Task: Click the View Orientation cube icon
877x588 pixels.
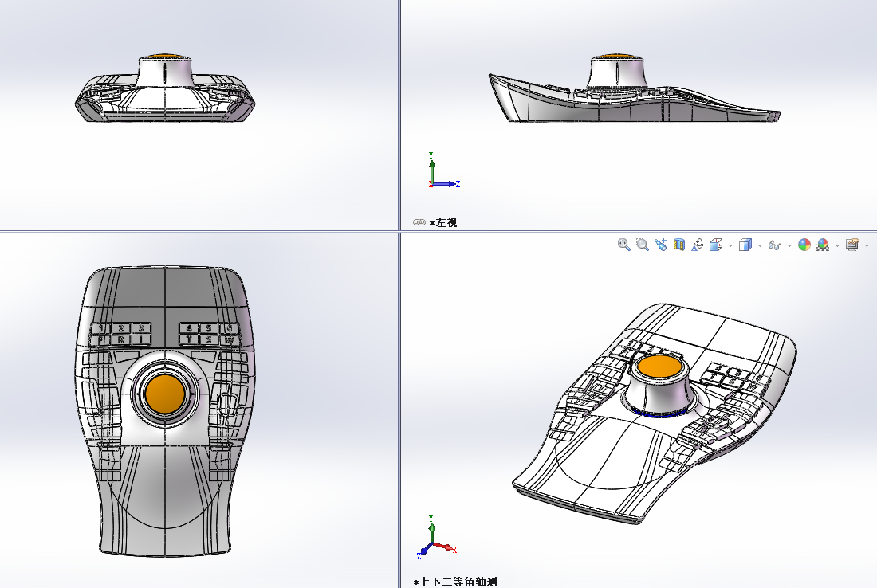Action: pos(717,245)
